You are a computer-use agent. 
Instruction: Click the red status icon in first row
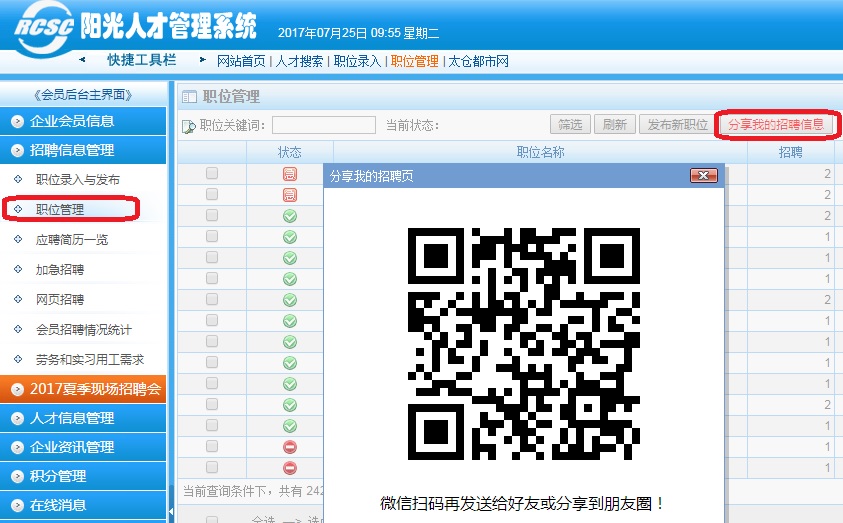tap(290, 174)
